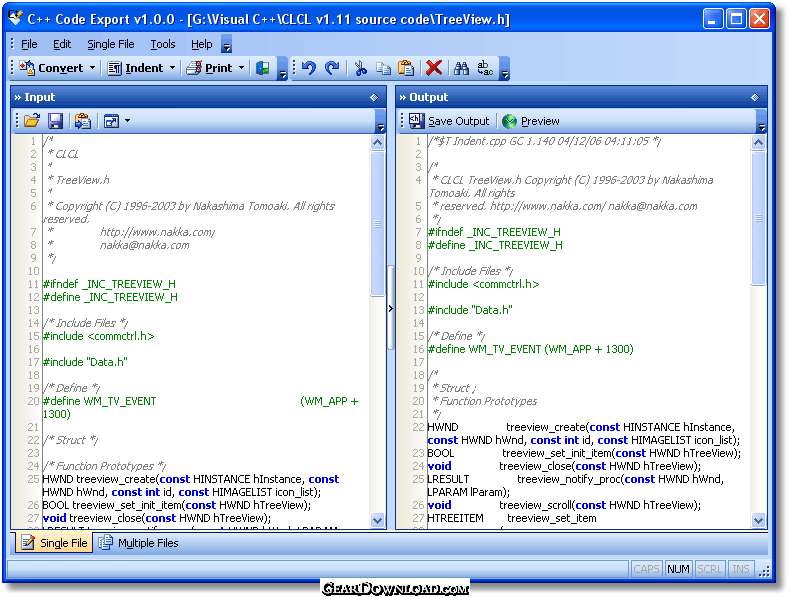Click the application icon in title bar
The image size is (790, 597).
(16, 17)
